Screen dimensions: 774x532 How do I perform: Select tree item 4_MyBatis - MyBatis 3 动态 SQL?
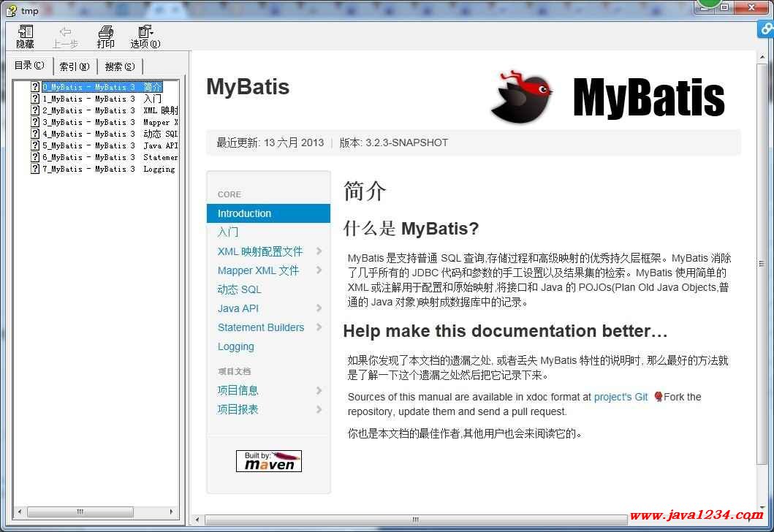coord(110,134)
